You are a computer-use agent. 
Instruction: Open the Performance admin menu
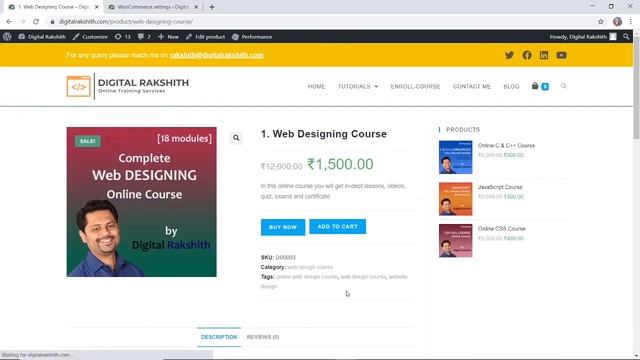coord(252,37)
